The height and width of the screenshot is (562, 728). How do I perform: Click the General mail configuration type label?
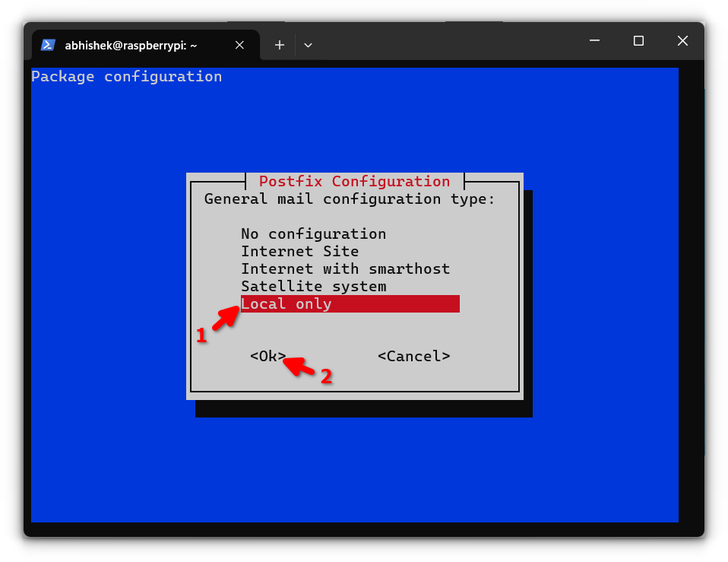(350, 199)
